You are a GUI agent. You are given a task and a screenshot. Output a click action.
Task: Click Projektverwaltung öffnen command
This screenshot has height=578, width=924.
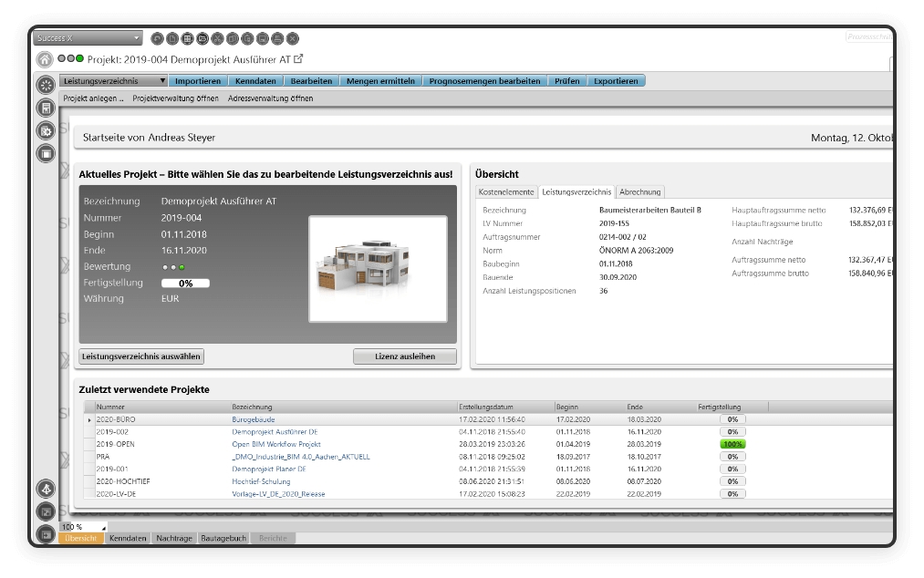pos(176,98)
